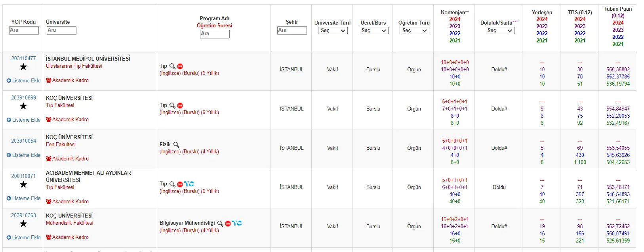Click the Program Adı search box
Screen dimensions: 644x252
[215, 34]
